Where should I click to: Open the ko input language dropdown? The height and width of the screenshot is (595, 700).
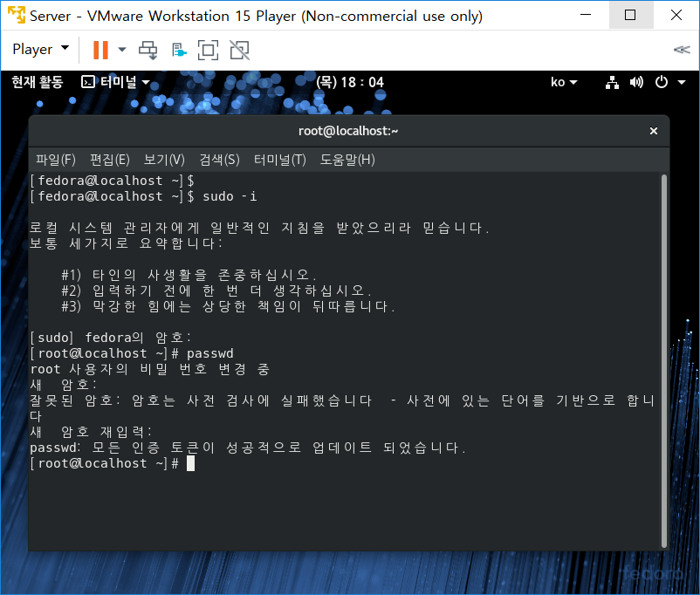[x=564, y=82]
